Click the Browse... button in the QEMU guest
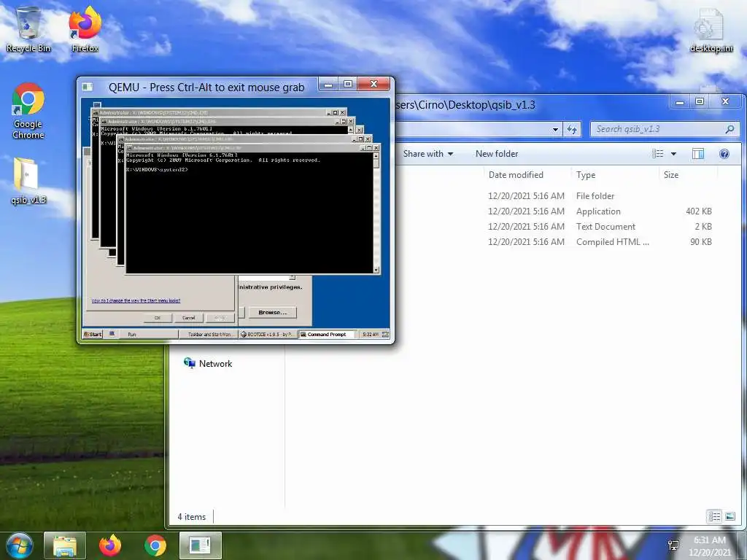Screen dimensions: 747x560 click(273, 312)
